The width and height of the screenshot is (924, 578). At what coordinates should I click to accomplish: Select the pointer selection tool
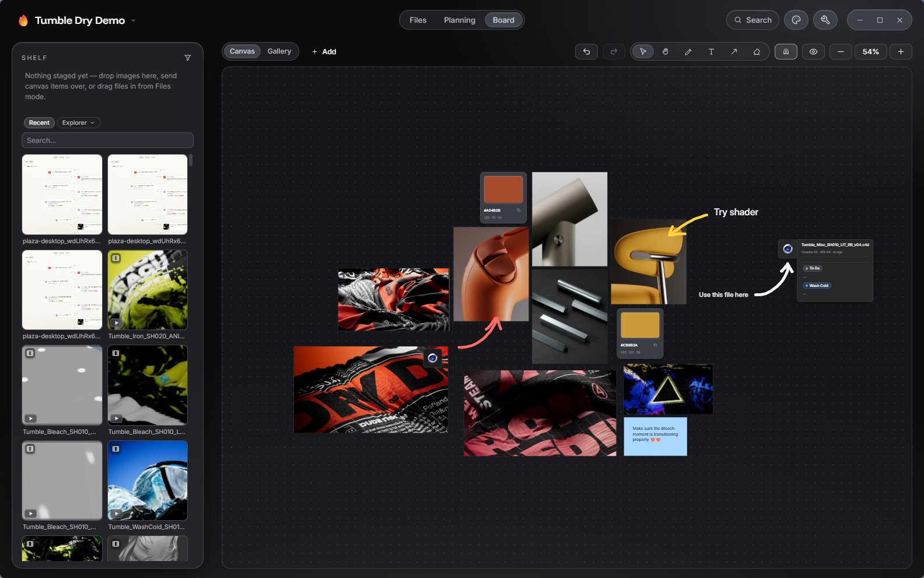(x=643, y=51)
